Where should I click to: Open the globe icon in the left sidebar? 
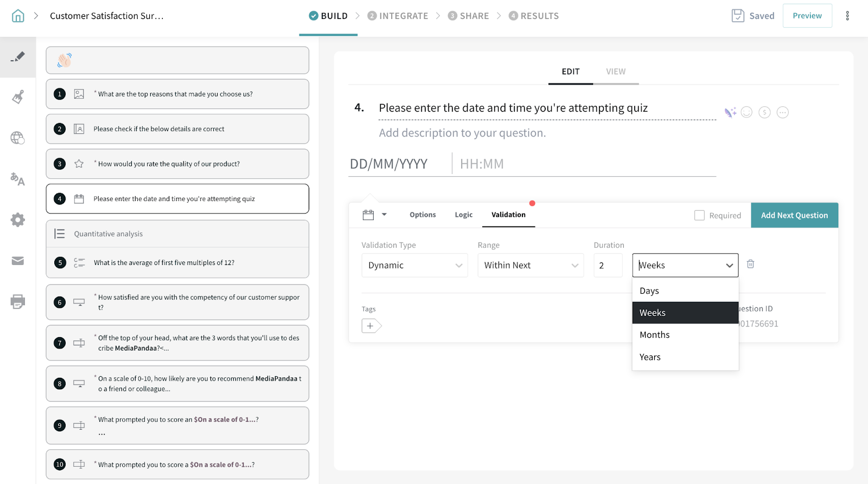point(18,138)
